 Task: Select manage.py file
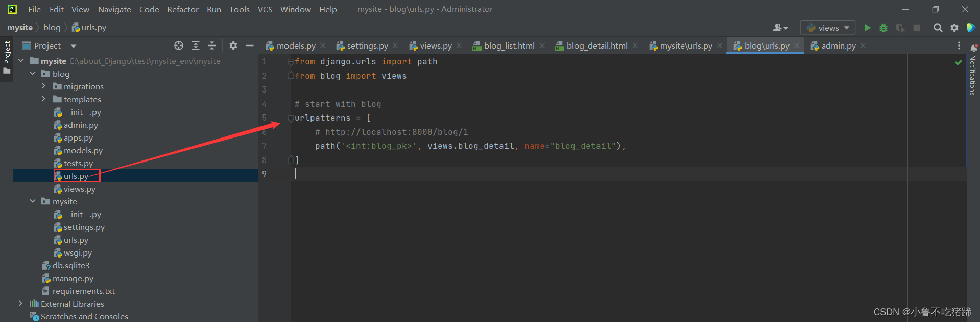point(68,278)
